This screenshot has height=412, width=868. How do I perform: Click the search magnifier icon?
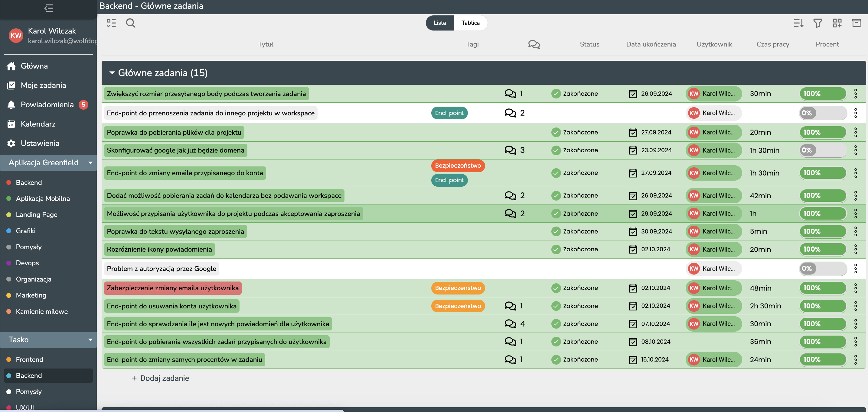click(x=130, y=23)
